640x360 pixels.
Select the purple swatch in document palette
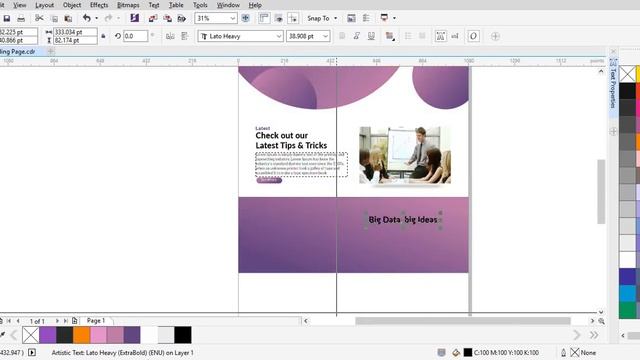click(48, 335)
